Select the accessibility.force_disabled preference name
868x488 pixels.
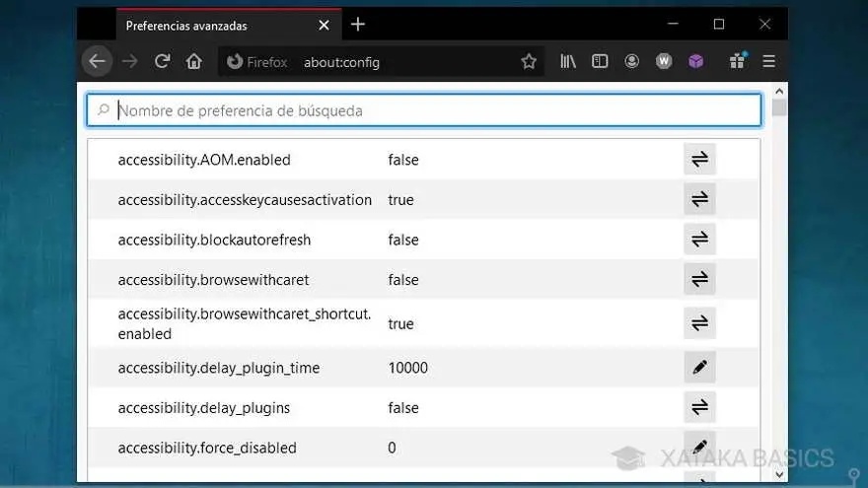207,448
